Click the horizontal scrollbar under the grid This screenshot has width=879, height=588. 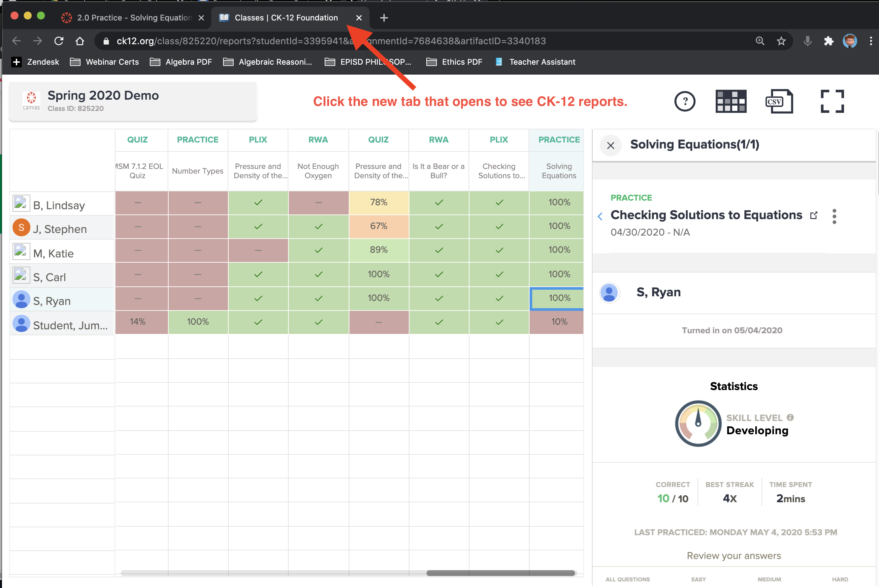[x=500, y=572]
